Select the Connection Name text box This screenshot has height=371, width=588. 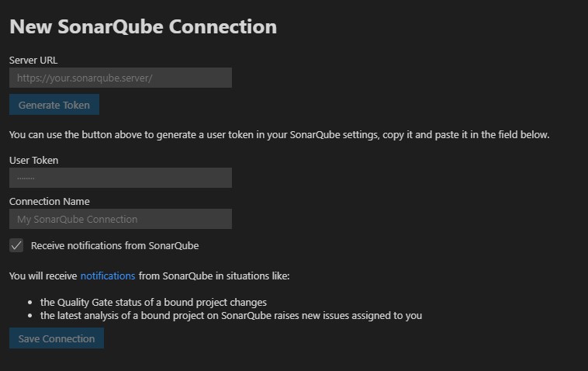coord(120,219)
